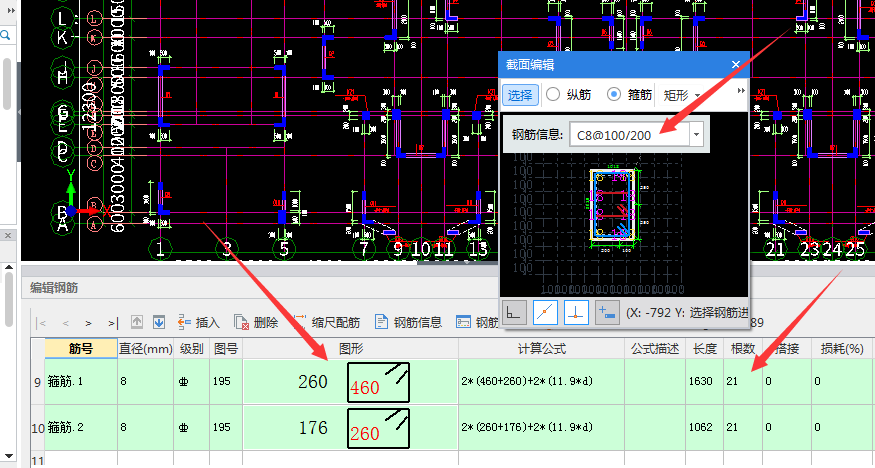This screenshot has height=468, width=875.
Task: Click 删除 delete row button
Action: [256, 322]
